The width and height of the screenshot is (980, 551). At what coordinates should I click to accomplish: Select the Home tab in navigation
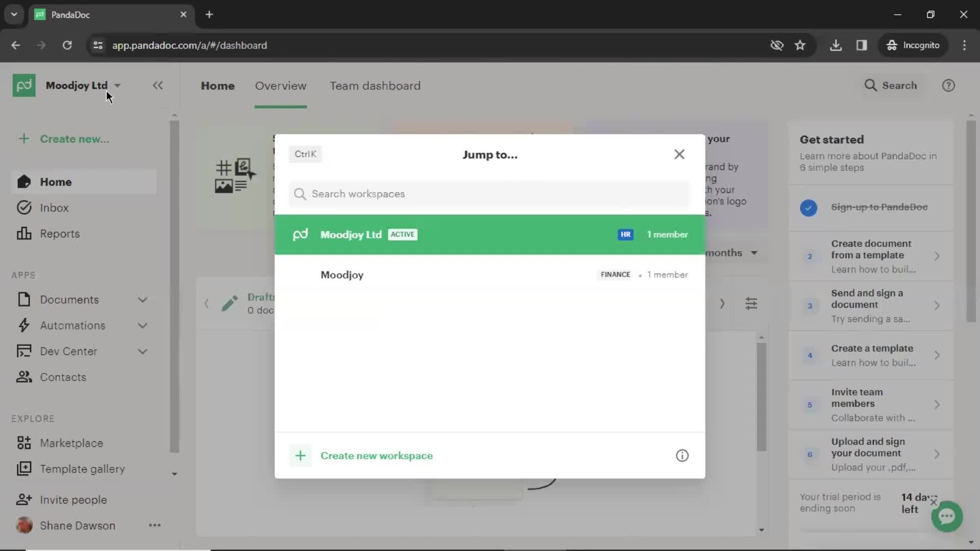[217, 85]
